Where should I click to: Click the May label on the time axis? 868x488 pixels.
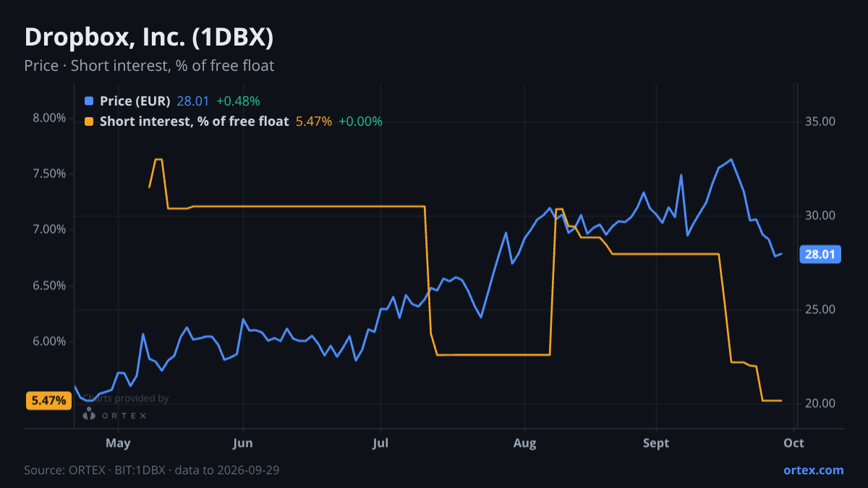tap(117, 443)
